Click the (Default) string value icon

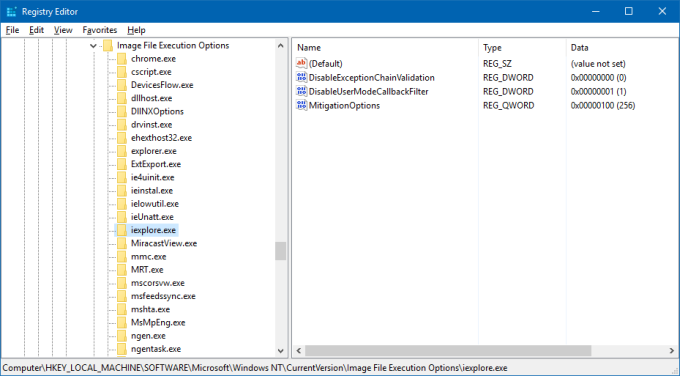pos(301,63)
